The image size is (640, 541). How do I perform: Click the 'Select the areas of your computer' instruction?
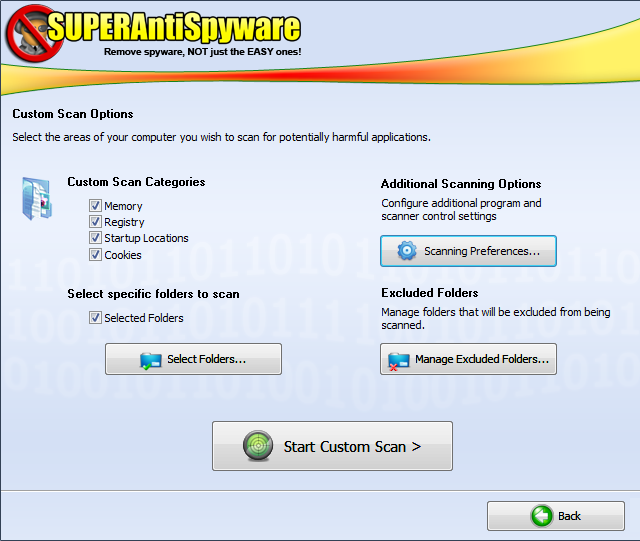tap(221, 137)
